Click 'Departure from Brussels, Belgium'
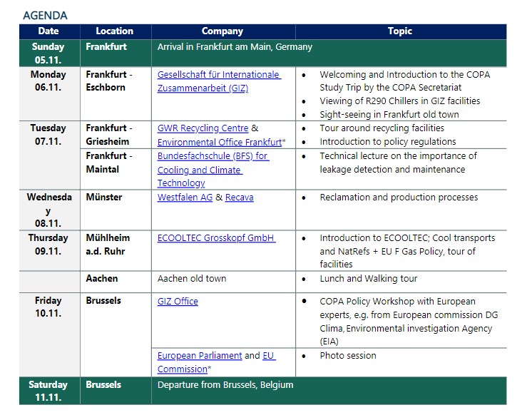527x420 pixels. (x=225, y=385)
